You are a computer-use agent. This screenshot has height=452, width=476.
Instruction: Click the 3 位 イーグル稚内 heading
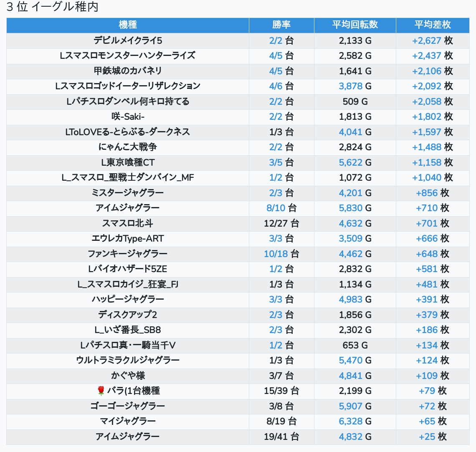pos(53,7)
